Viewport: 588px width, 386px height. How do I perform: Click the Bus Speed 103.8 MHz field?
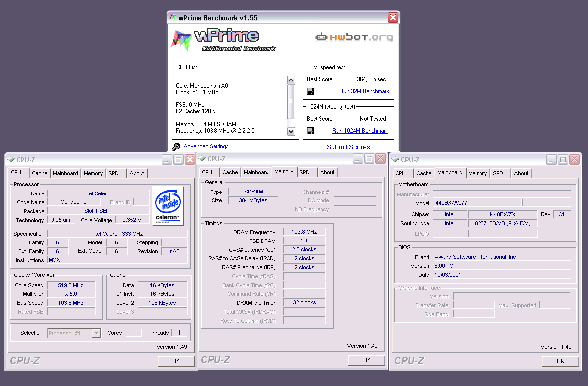pyautogui.click(x=71, y=303)
